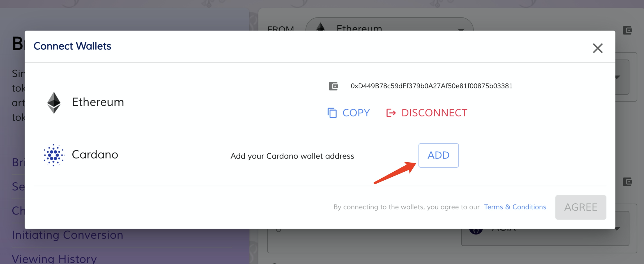The image size is (644, 264).
Task: Open the Terms & Conditions link
Action: coord(515,207)
